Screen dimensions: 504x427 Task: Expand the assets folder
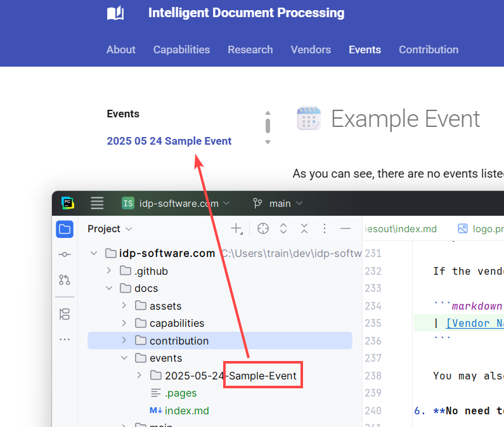point(124,306)
